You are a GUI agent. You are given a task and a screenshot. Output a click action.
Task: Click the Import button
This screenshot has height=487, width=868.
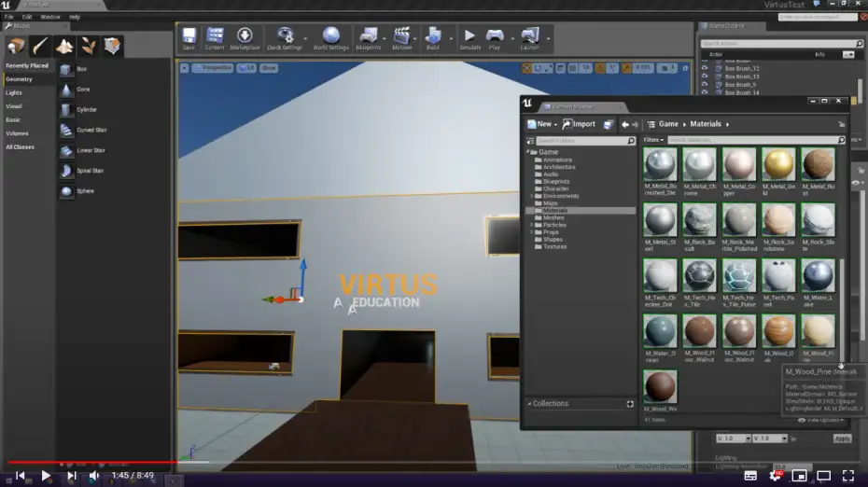[579, 124]
